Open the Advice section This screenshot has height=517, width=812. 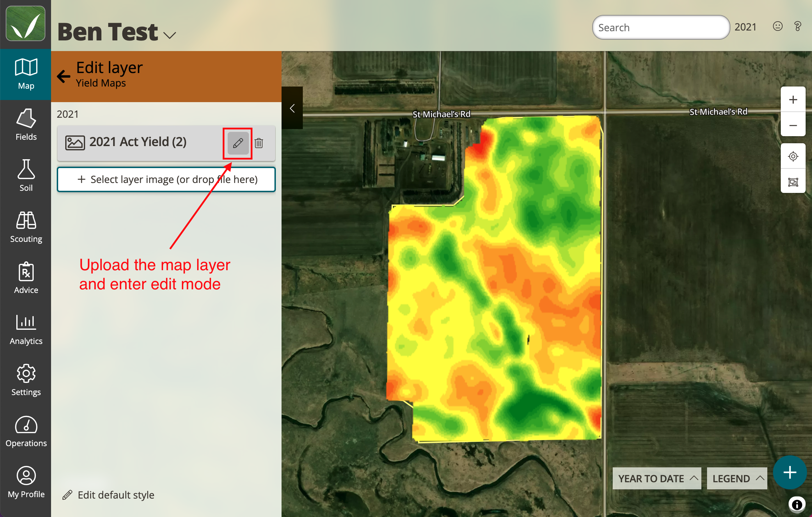(26, 279)
